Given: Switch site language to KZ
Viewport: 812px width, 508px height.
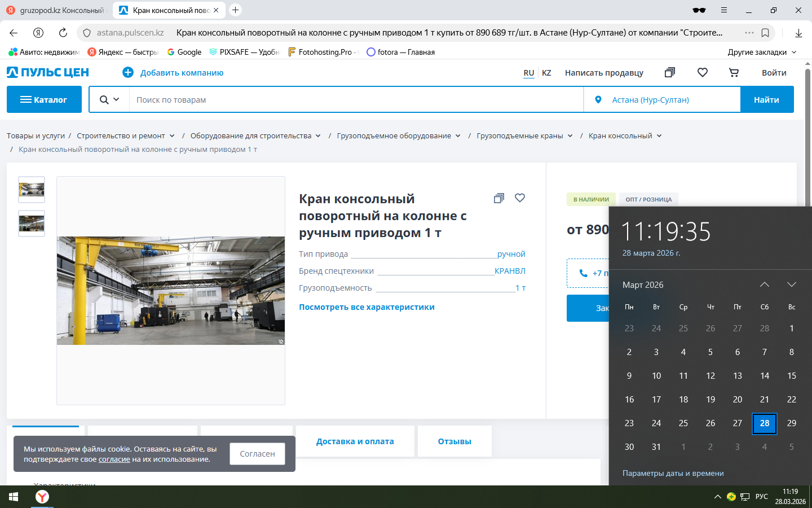Looking at the screenshot, I should 546,73.
